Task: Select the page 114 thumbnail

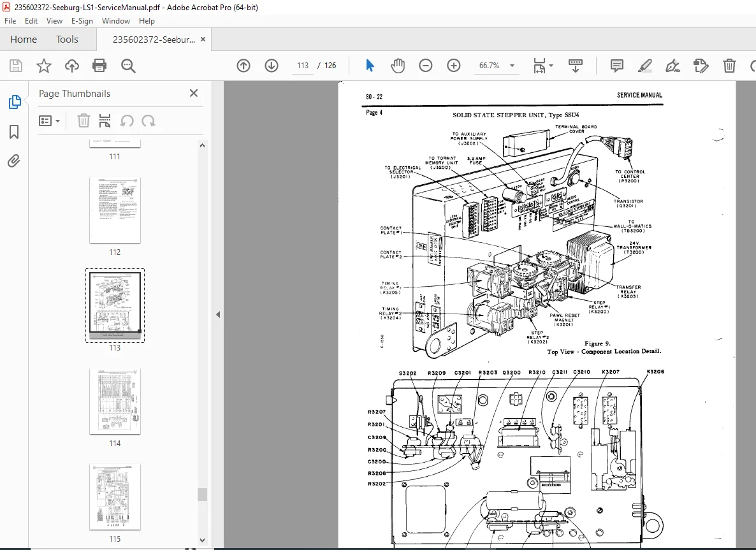Action: (x=115, y=402)
